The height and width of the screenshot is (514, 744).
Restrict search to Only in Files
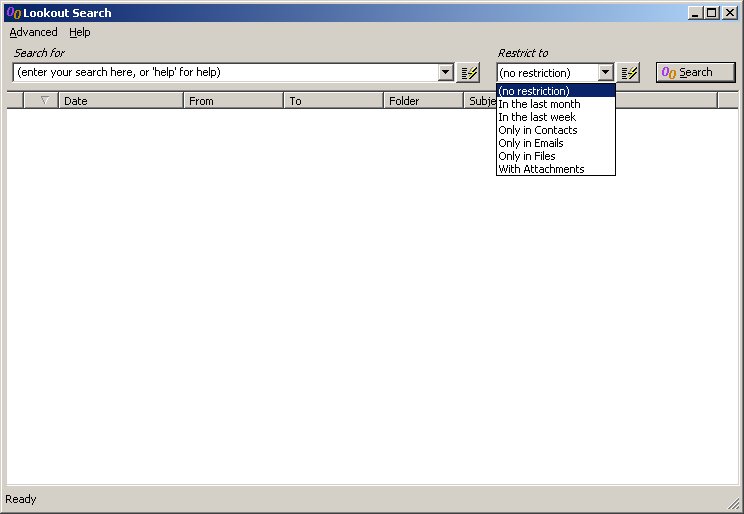[x=556, y=156]
